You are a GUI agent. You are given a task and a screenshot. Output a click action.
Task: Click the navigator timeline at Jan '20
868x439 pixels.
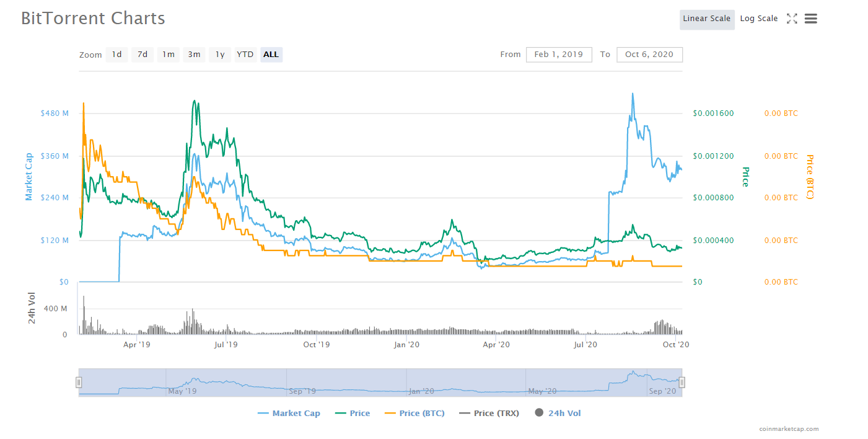click(x=421, y=391)
